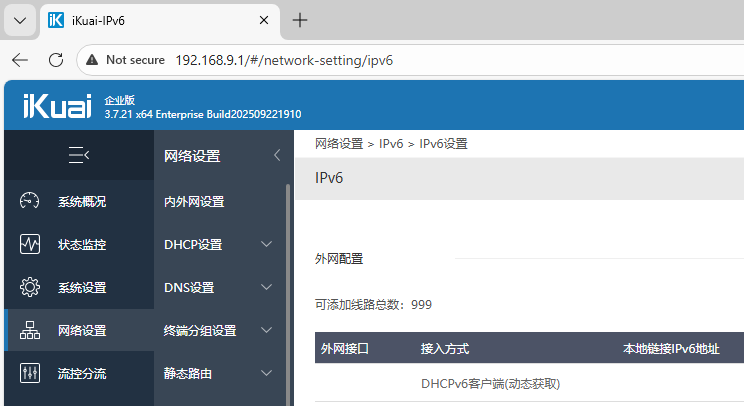The height and width of the screenshot is (406, 744).
Task: Click the 状态监控 monitor icon
Action: 30,244
